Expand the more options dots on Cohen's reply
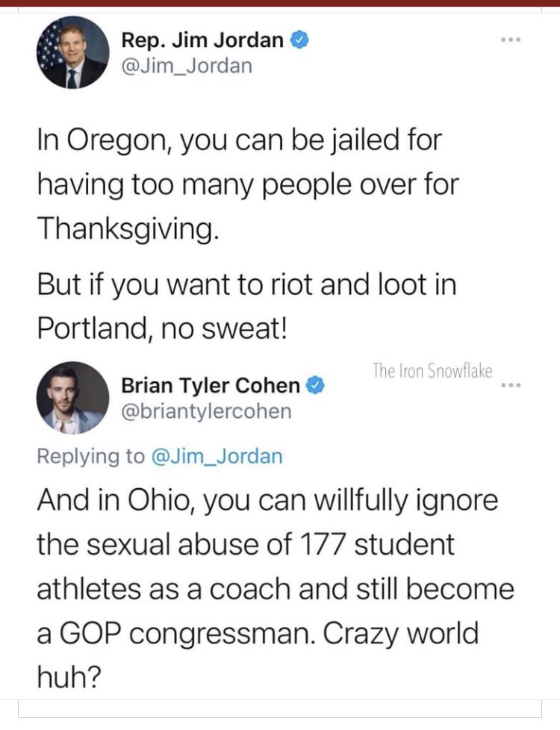Viewport: 560px width, 730px height. 511,385
